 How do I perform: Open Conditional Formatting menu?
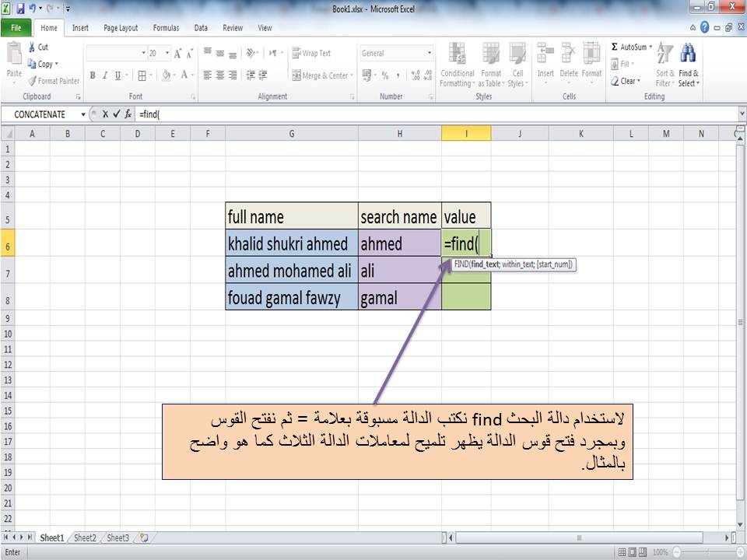click(457, 65)
